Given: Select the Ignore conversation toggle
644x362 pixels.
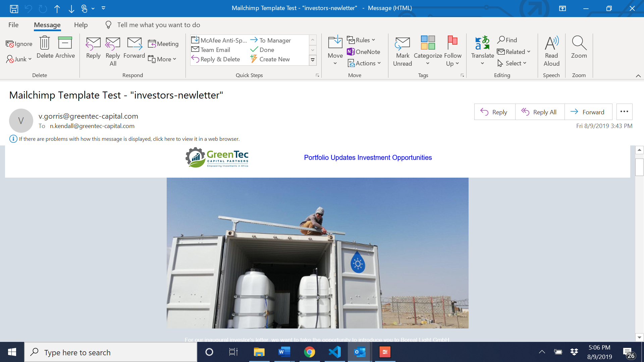Looking at the screenshot, I should tap(19, 44).
